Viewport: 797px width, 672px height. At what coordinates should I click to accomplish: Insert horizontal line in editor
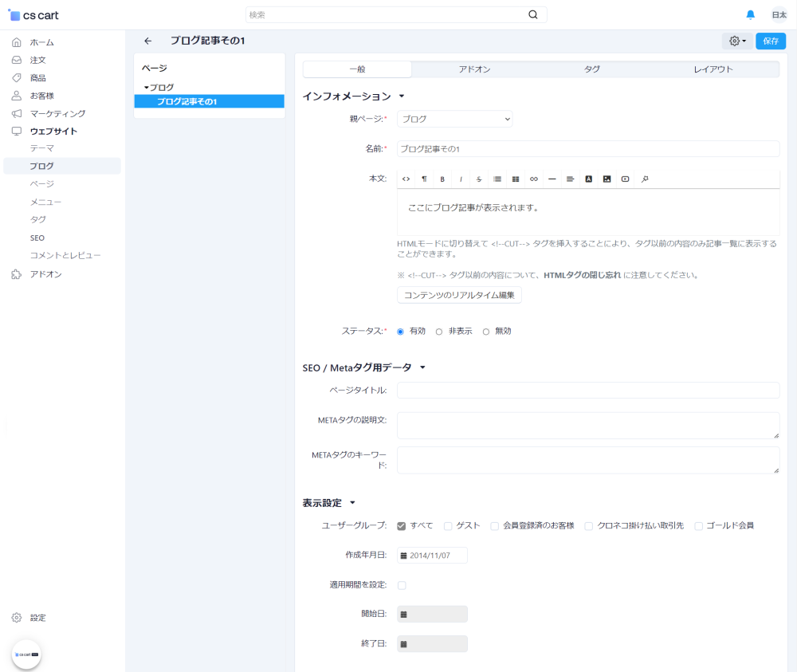click(552, 179)
